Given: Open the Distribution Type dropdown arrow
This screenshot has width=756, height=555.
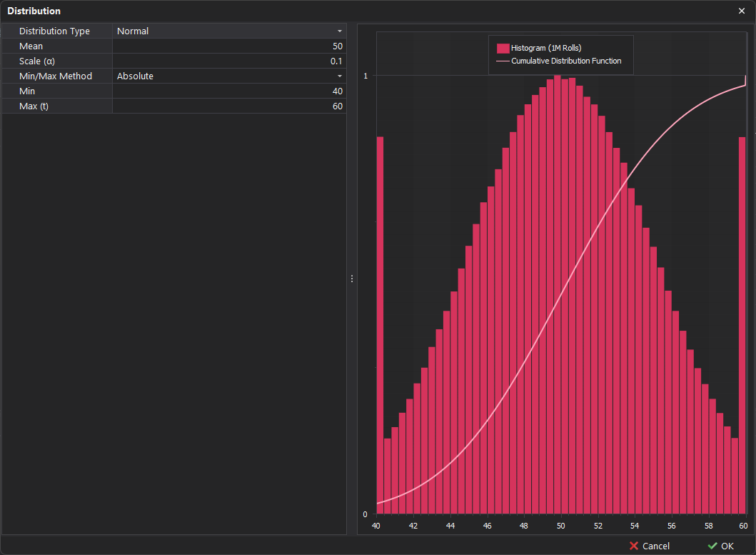Looking at the screenshot, I should click(x=340, y=31).
